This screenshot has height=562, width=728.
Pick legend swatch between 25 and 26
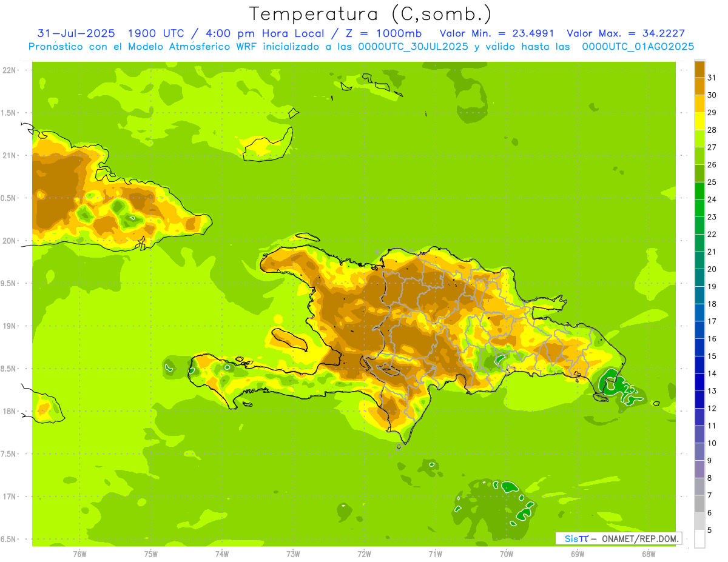699,173
